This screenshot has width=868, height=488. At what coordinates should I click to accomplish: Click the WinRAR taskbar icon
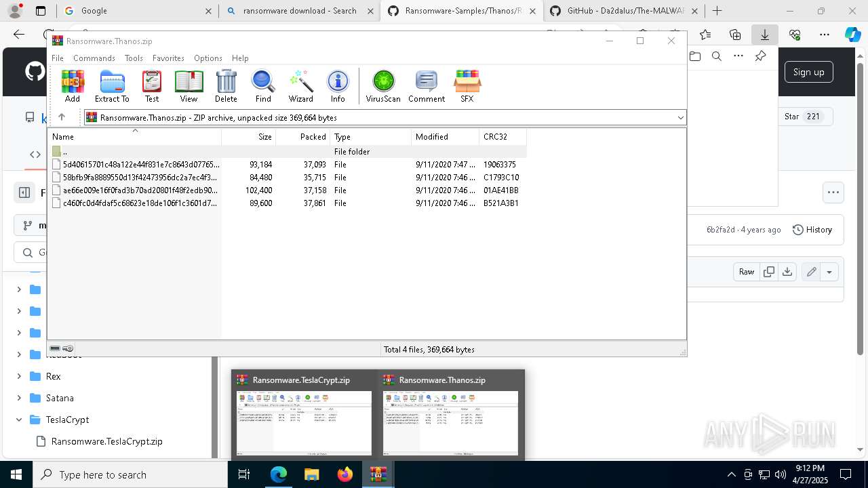pyautogui.click(x=378, y=474)
